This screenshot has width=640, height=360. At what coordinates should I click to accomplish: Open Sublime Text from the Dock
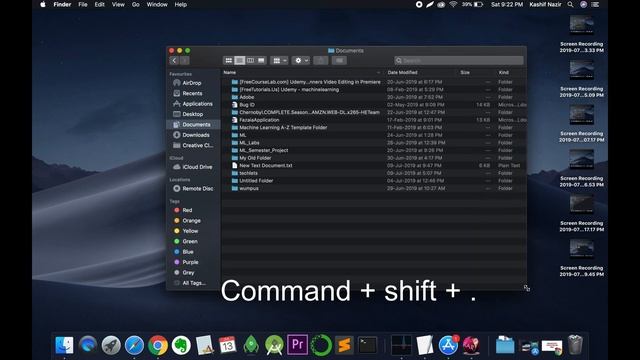pos(344,345)
